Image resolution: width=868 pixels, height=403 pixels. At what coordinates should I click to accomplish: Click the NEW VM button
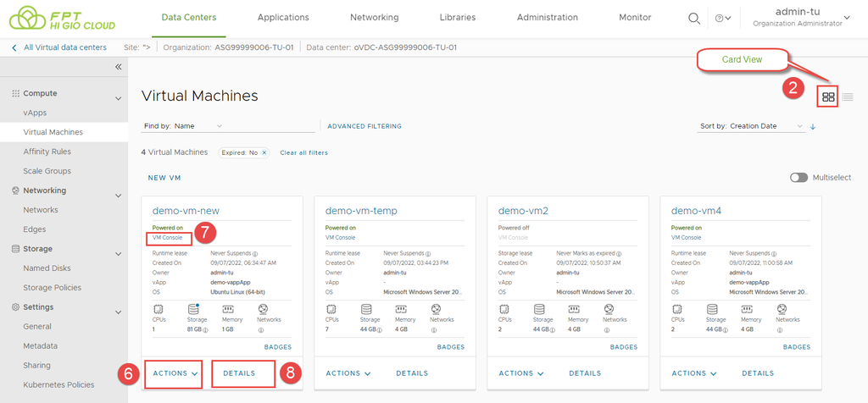pyautogui.click(x=164, y=178)
